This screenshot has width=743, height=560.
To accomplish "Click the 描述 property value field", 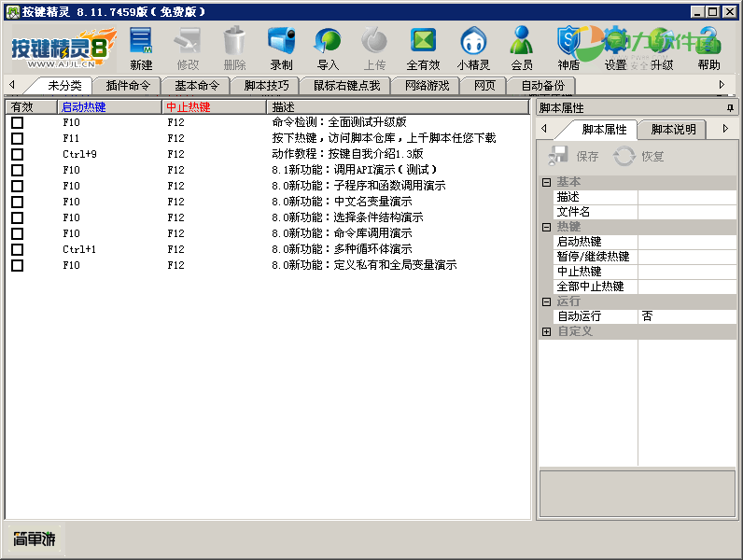I will coord(686,197).
